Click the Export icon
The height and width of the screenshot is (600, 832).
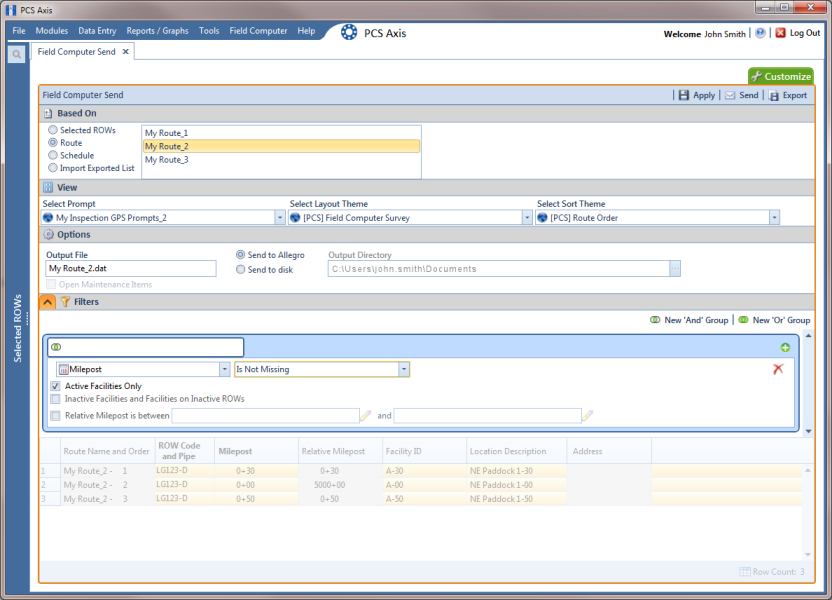coord(774,95)
